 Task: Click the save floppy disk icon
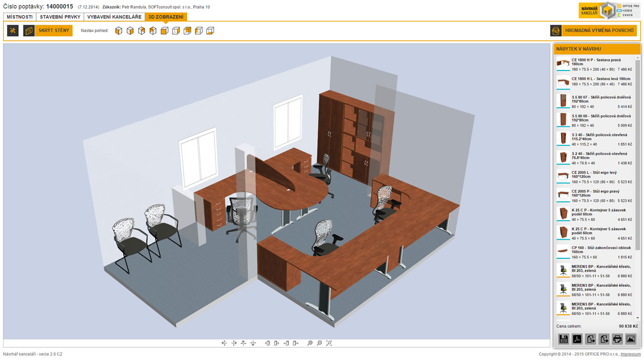click(563, 339)
